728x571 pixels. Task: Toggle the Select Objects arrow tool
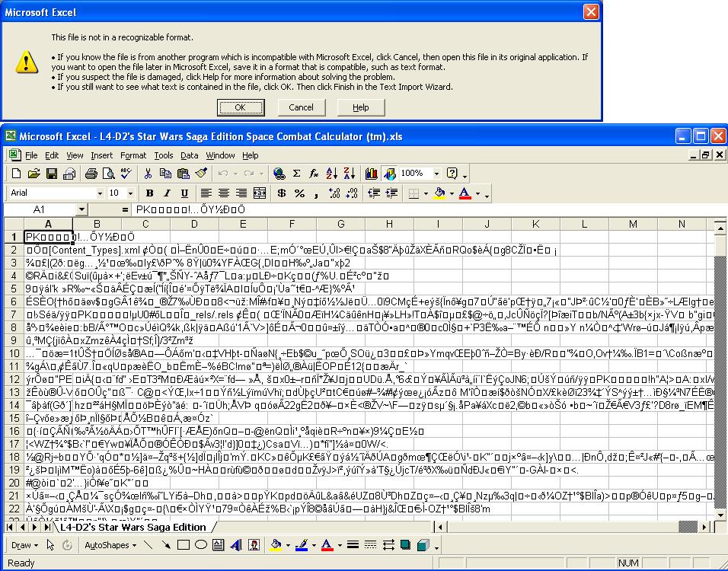[50, 545]
